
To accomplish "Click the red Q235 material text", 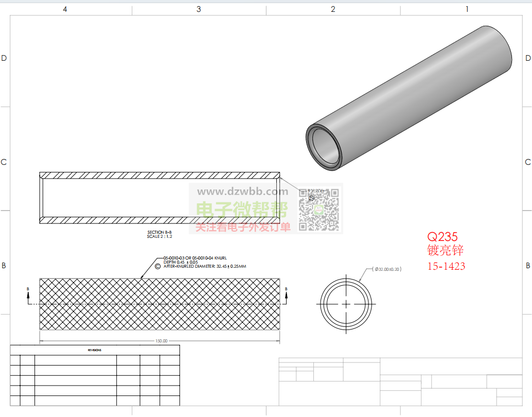I will (x=442, y=237).
